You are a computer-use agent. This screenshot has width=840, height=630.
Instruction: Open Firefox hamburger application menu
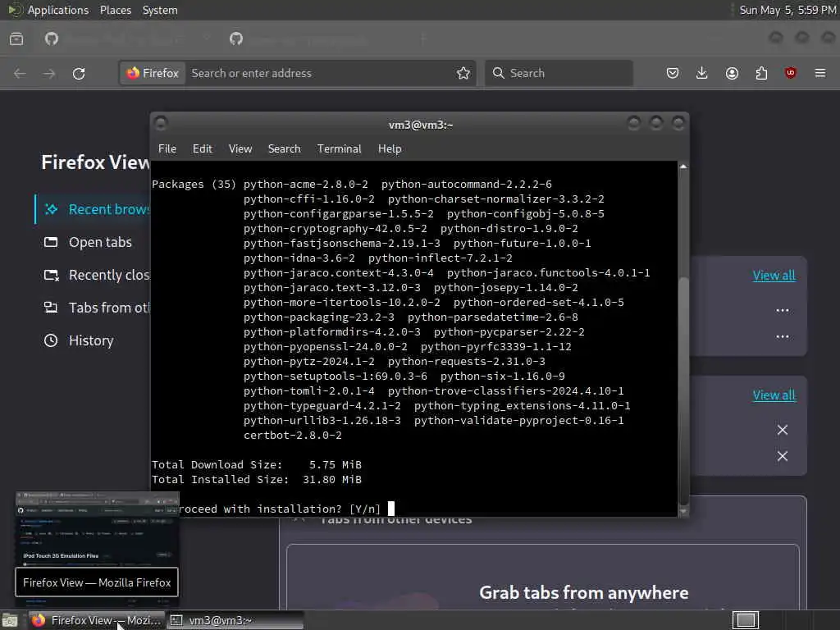click(820, 73)
